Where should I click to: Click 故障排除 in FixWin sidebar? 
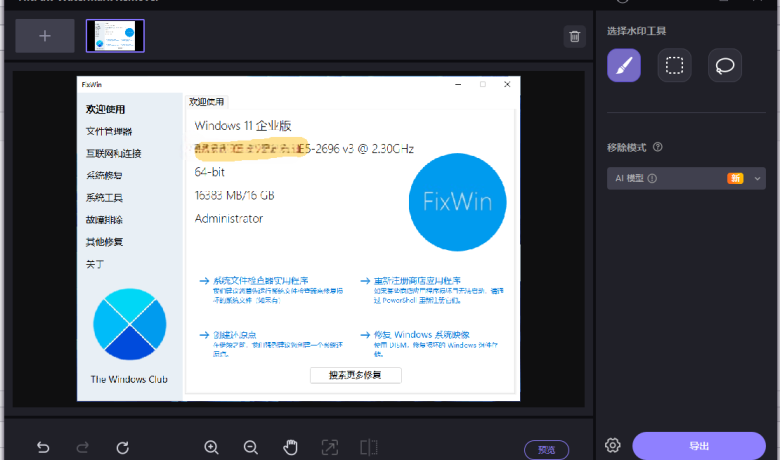coord(104,220)
